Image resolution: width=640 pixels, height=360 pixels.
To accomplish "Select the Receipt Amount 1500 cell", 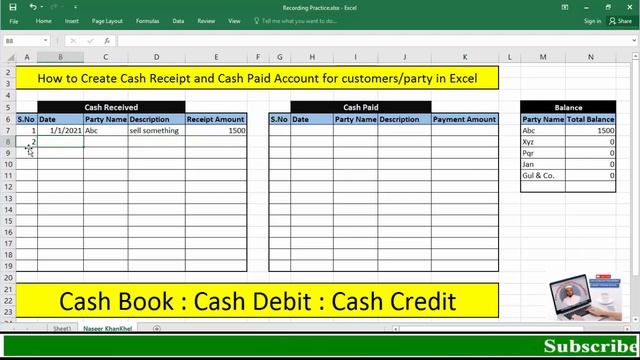I will tap(216, 131).
